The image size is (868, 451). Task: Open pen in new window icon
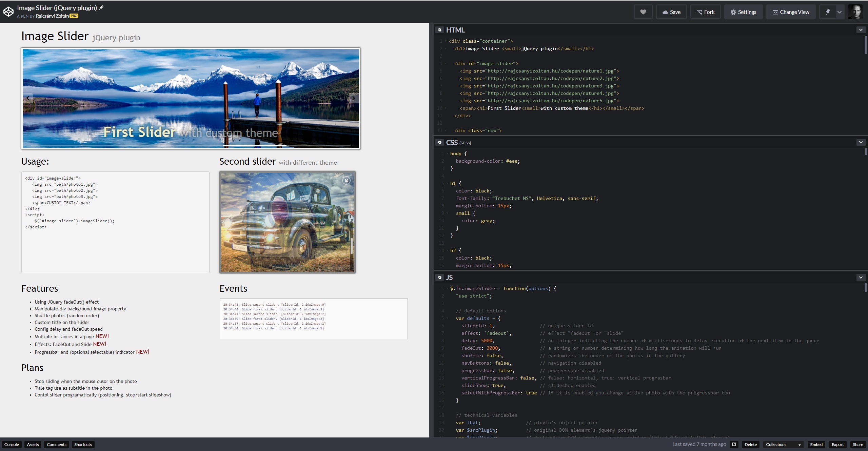coord(734,444)
